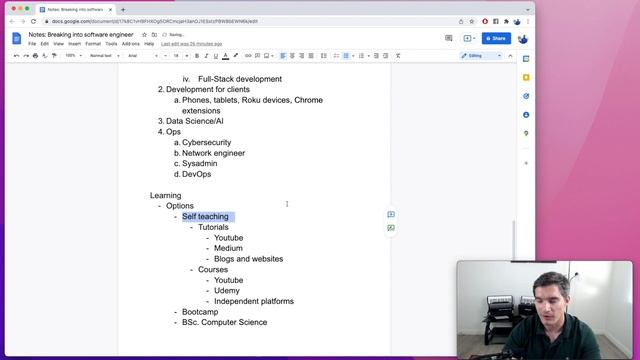
Task: Open the Arial font family dropdown
Action: tap(142, 56)
